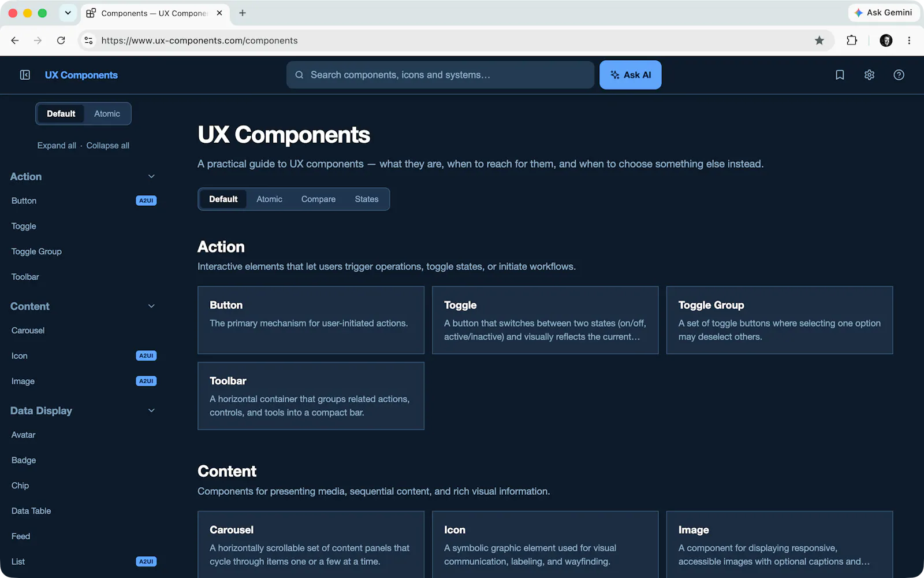Click the address bar URL
The image size is (924, 578).
pyautogui.click(x=199, y=40)
